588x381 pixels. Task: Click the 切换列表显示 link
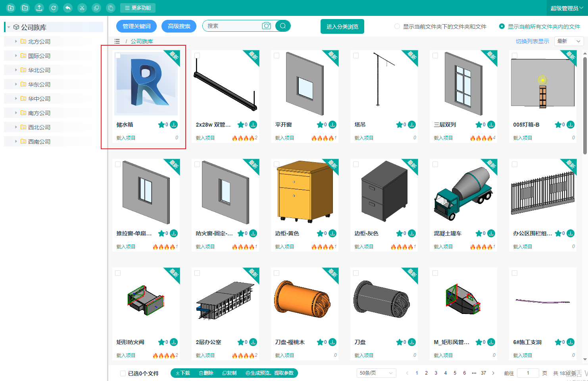pos(532,41)
